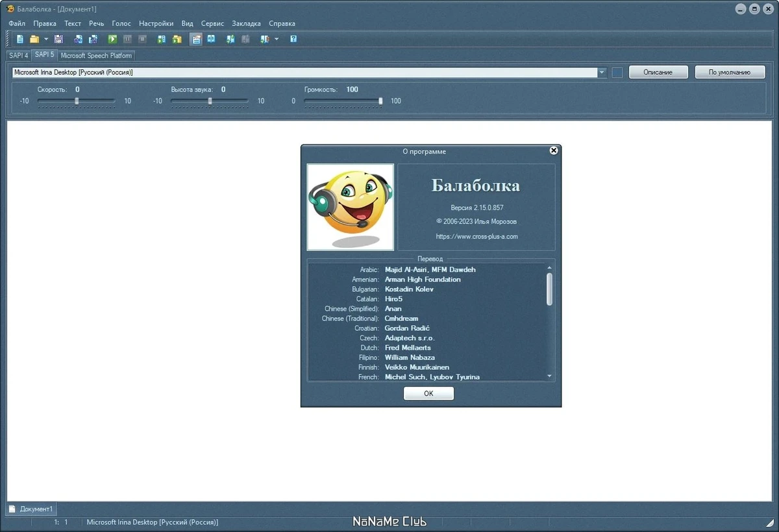Click the Open file folder icon
Viewport: 779px width, 532px height.
click(34, 39)
